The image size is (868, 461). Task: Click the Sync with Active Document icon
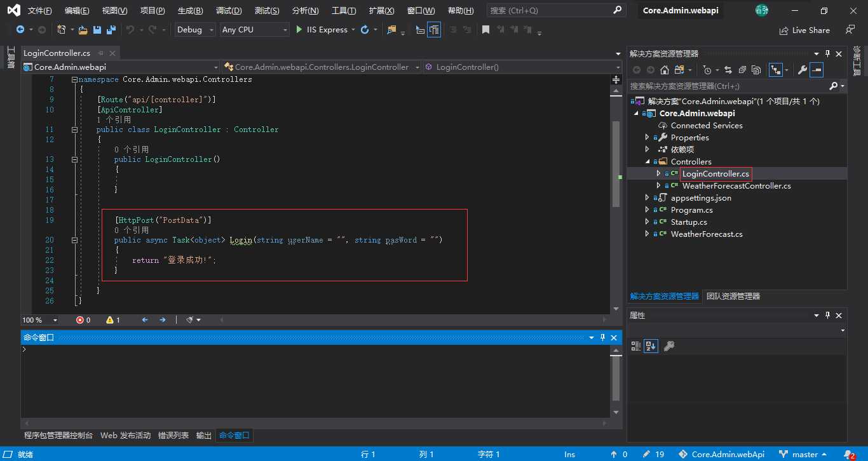pos(728,70)
